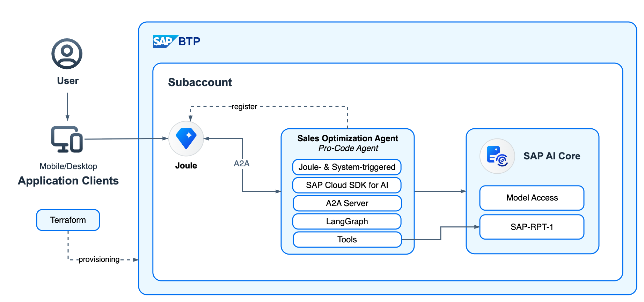Click the Tools box
This screenshot has width=644, height=302.
pyautogui.click(x=347, y=240)
